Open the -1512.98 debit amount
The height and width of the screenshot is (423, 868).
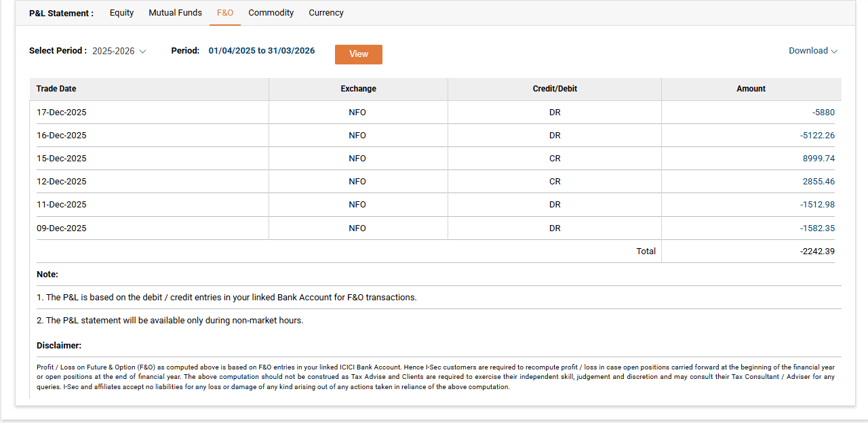(x=817, y=205)
